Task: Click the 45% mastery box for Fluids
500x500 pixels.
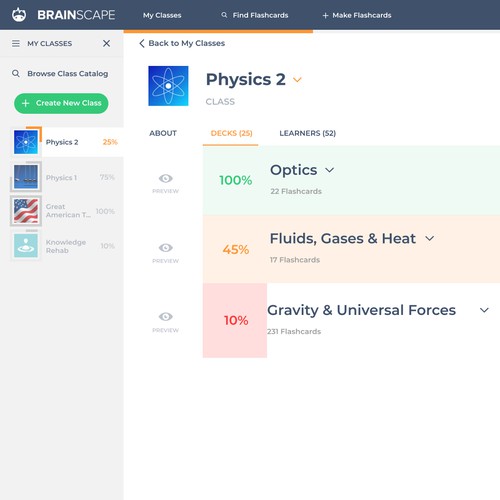Action: (235, 249)
